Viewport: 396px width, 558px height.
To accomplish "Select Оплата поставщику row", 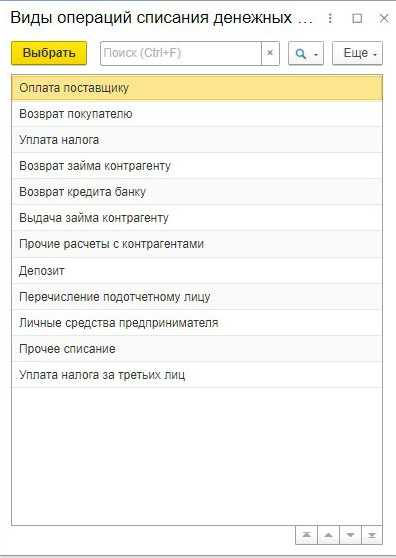I will point(197,88).
